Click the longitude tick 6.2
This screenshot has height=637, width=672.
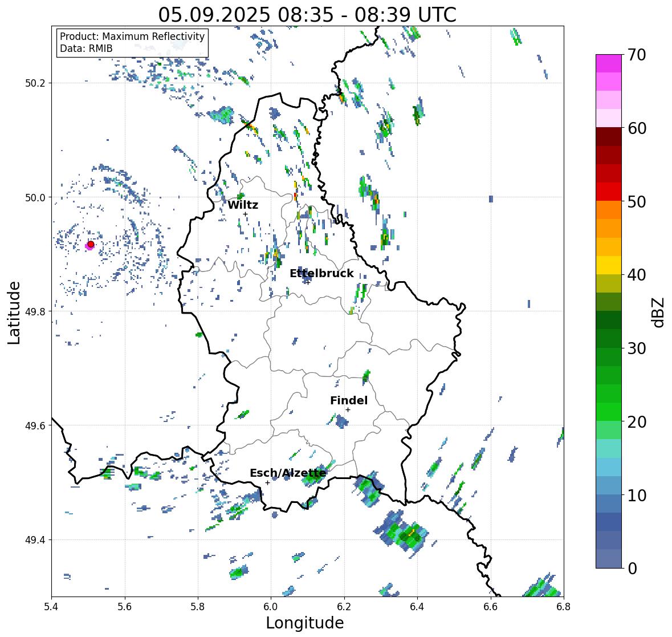(x=344, y=607)
